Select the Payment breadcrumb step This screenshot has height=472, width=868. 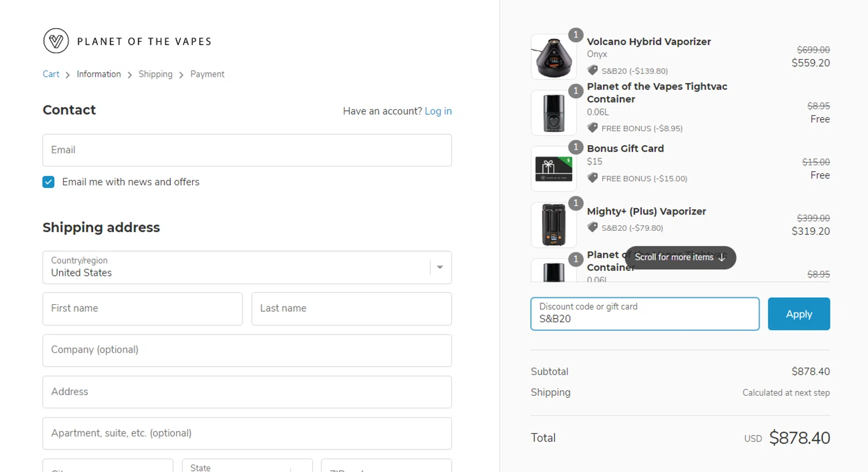(207, 74)
